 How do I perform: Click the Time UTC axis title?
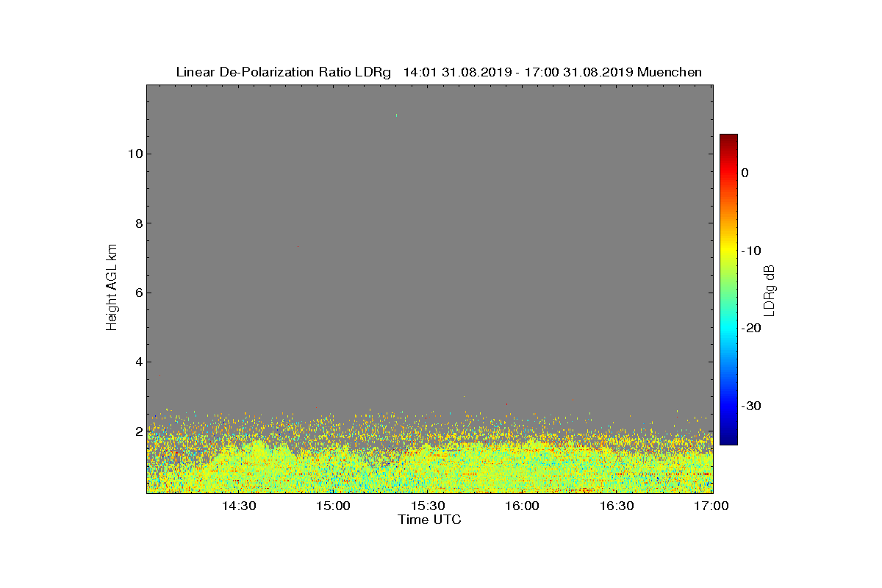pyautogui.click(x=430, y=520)
